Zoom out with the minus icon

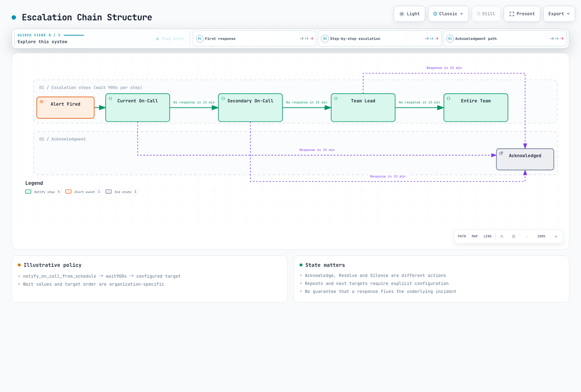pos(527,236)
